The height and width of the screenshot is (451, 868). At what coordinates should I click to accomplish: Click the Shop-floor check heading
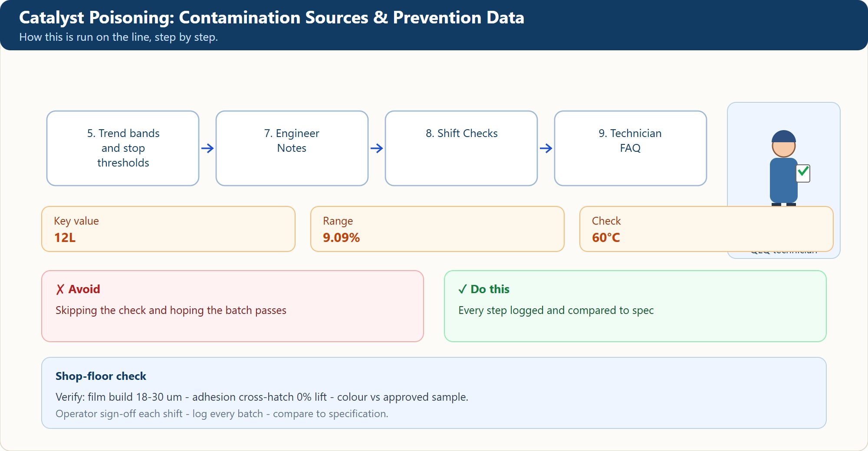click(x=101, y=376)
